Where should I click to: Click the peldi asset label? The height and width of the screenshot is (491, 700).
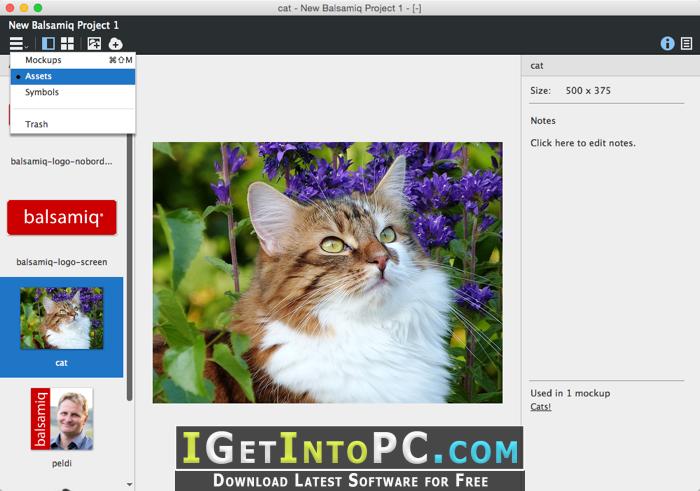point(62,463)
